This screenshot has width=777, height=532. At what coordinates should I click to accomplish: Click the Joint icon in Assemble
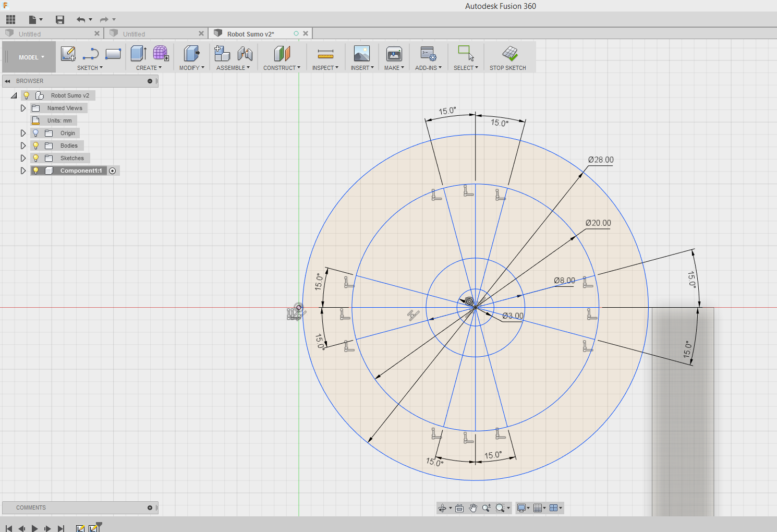pyautogui.click(x=245, y=53)
